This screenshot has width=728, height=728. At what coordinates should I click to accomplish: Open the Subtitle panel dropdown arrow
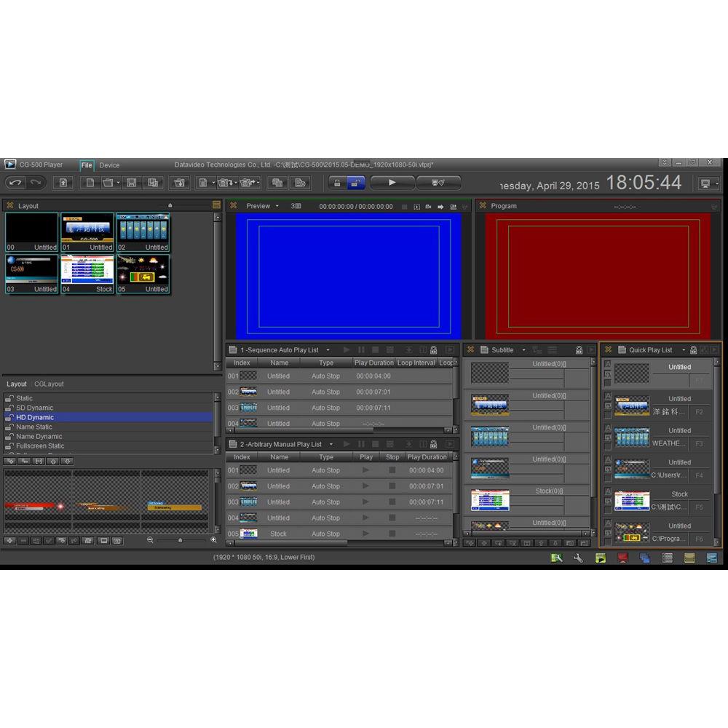(523, 350)
